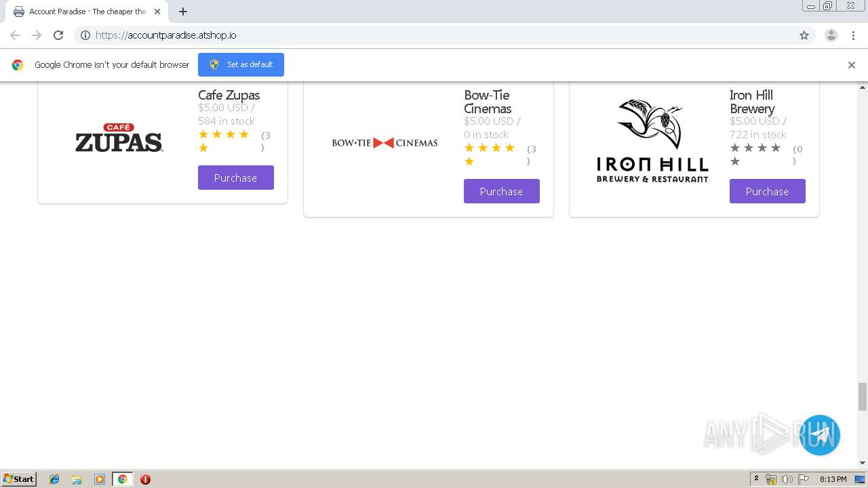
Task: Open a new tab with plus button
Action: click(183, 12)
